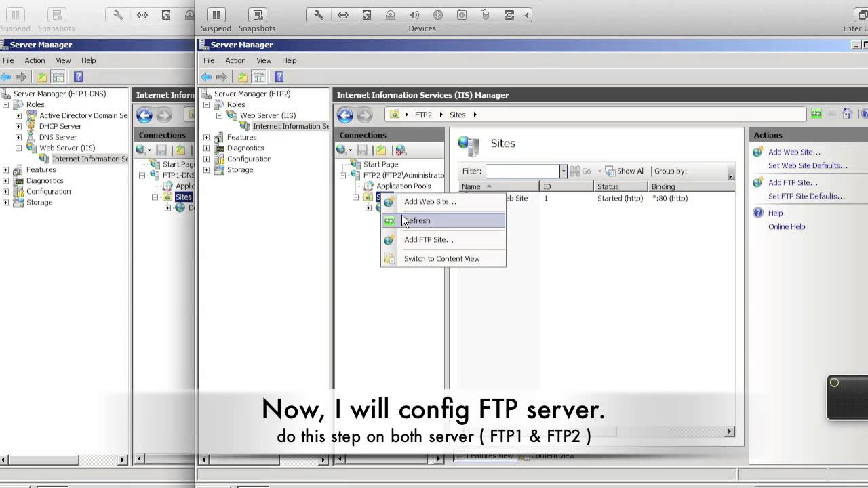Select DNS Server in FTP1-DNS window tree
This screenshot has width=868, height=488.
[58, 137]
